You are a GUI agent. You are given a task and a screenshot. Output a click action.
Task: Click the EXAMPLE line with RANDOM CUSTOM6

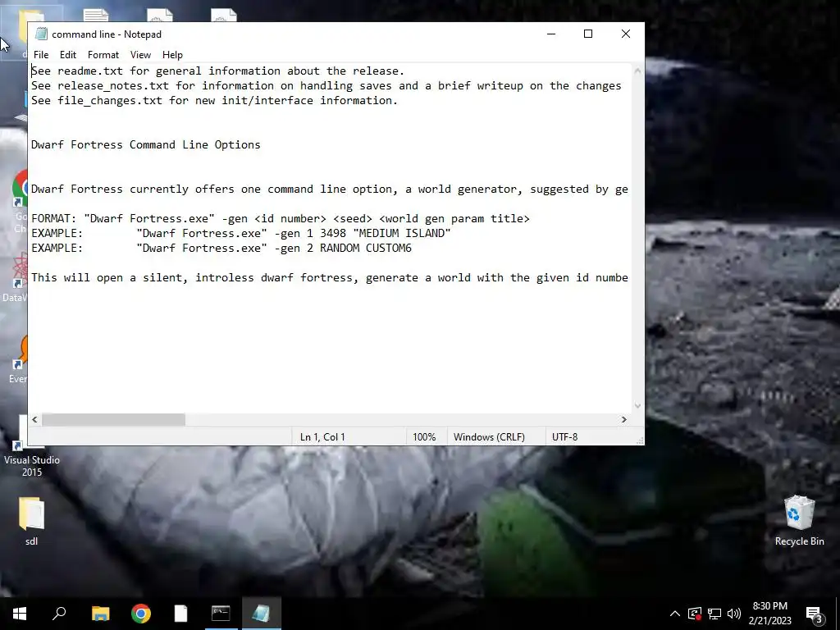click(221, 248)
